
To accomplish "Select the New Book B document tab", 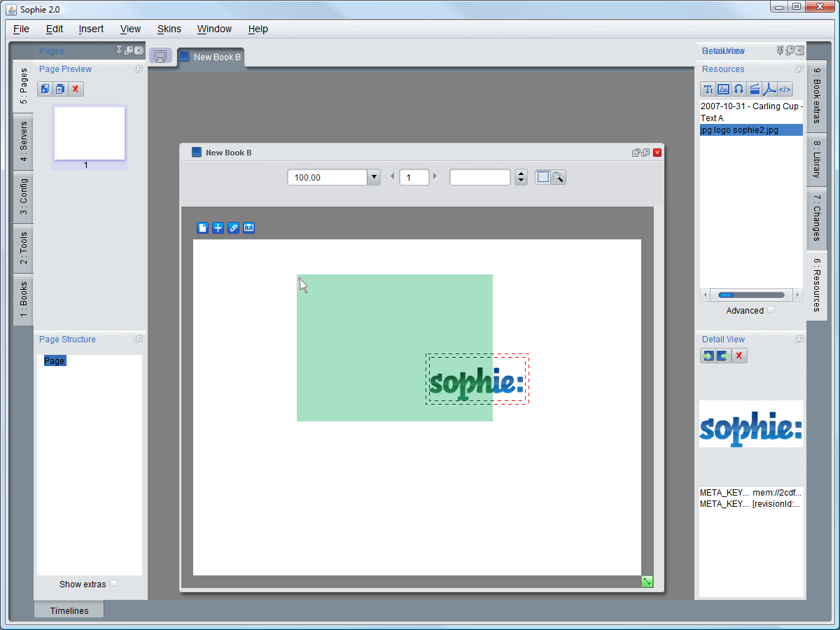I will point(211,57).
